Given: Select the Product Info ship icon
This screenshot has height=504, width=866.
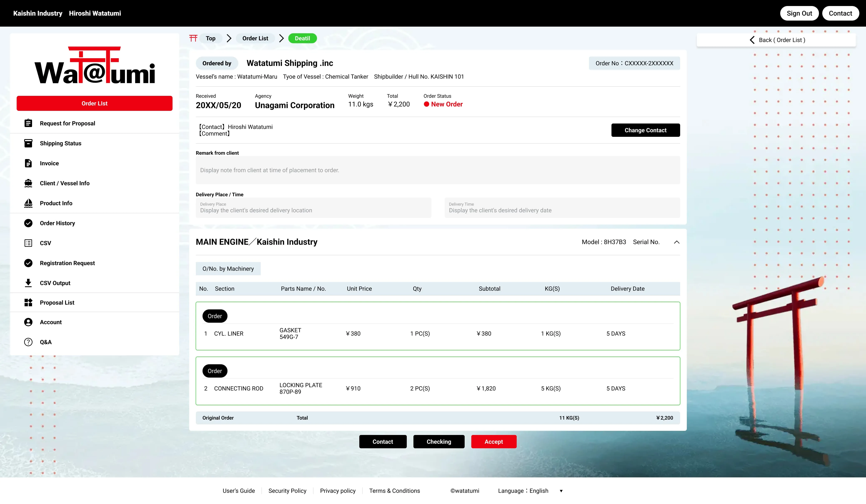Looking at the screenshot, I should pyautogui.click(x=29, y=203).
